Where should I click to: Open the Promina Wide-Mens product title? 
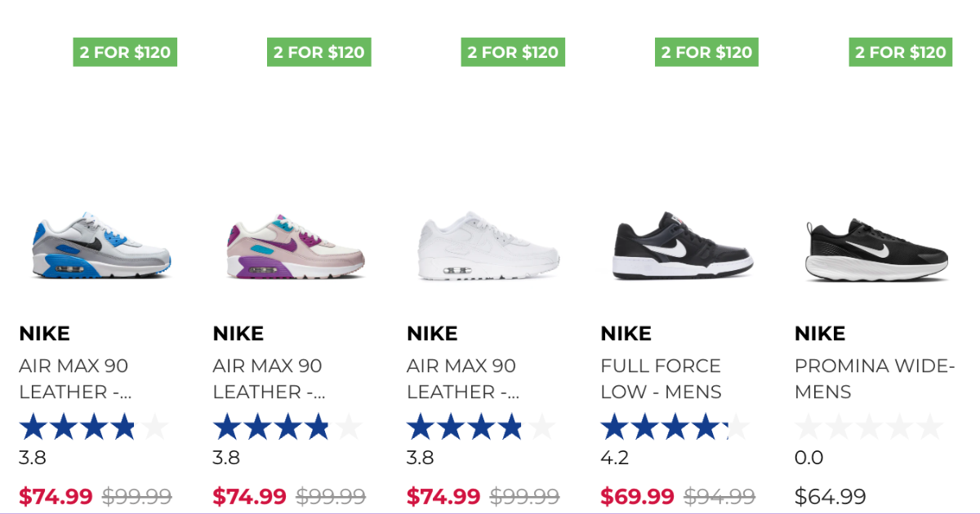(x=875, y=378)
